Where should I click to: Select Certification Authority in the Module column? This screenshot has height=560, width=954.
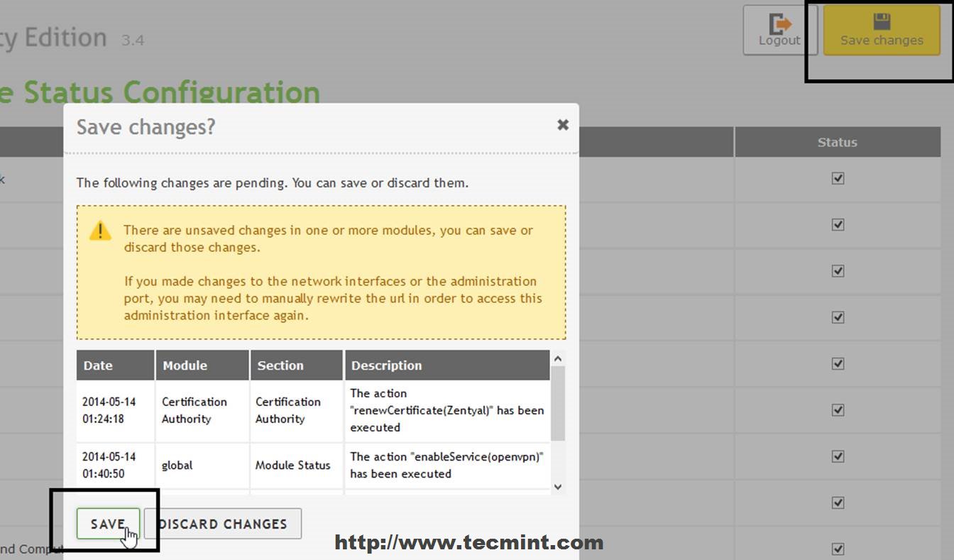pyautogui.click(x=202, y=410)
